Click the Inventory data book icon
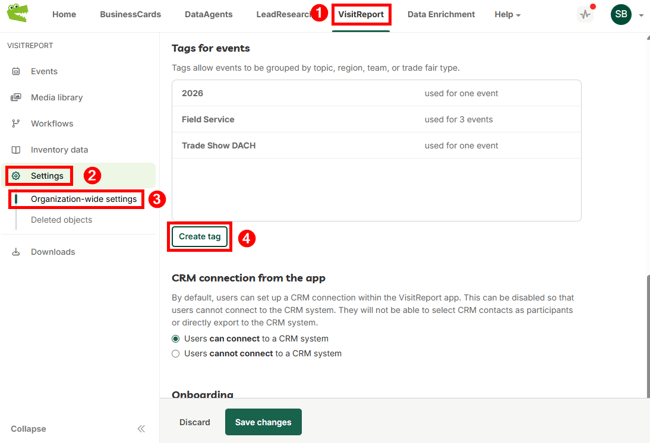This screenshot has height=443, width=650. (16, 150)
